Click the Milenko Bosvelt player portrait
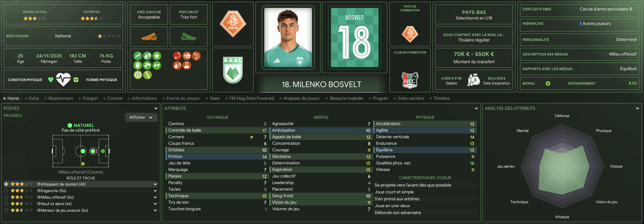Screen dimensions: 644x224 288,37
